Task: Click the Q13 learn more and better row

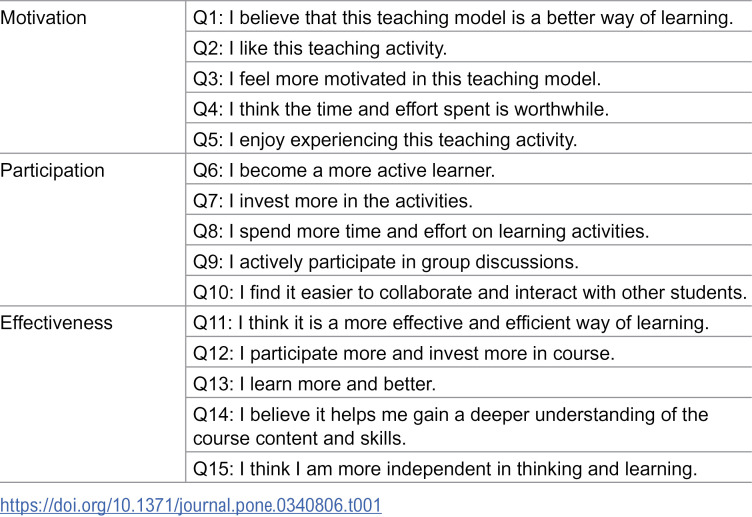Action: (x=469, y=383)
